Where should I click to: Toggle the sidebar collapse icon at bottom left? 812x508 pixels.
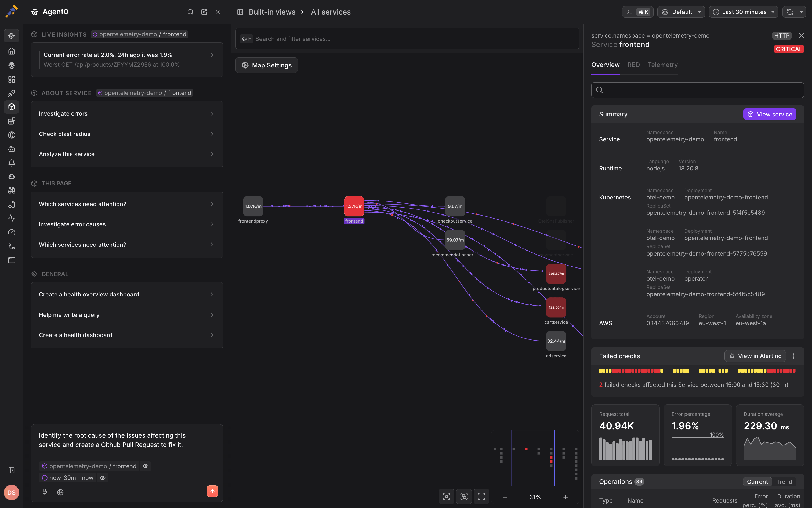click(11, 470)
